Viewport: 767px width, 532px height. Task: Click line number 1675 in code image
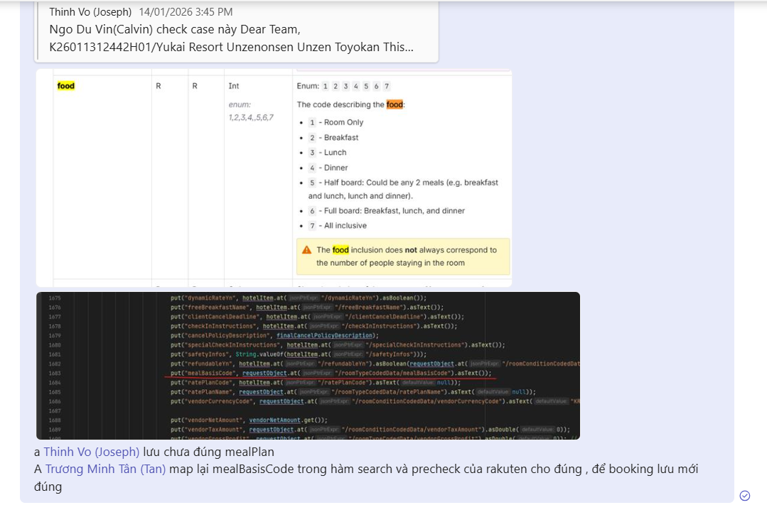pyautogui.click(x=55, y=298)
